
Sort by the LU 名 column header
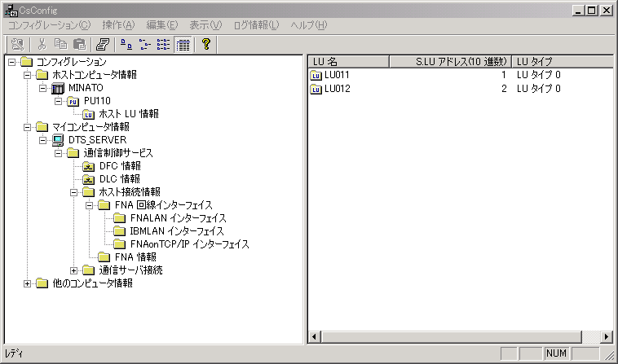pos(349,62)
